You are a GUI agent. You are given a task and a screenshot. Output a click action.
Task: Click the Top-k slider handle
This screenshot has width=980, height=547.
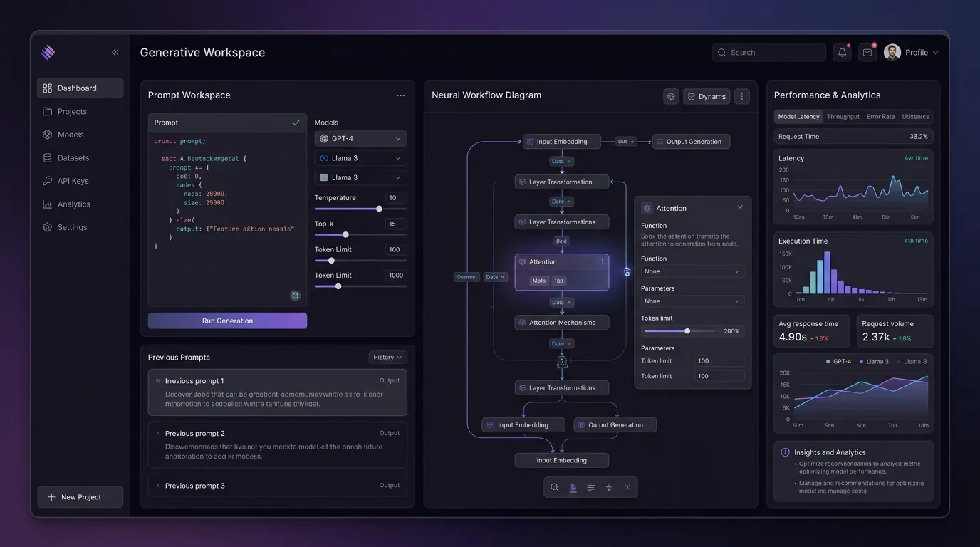[345, 234]
